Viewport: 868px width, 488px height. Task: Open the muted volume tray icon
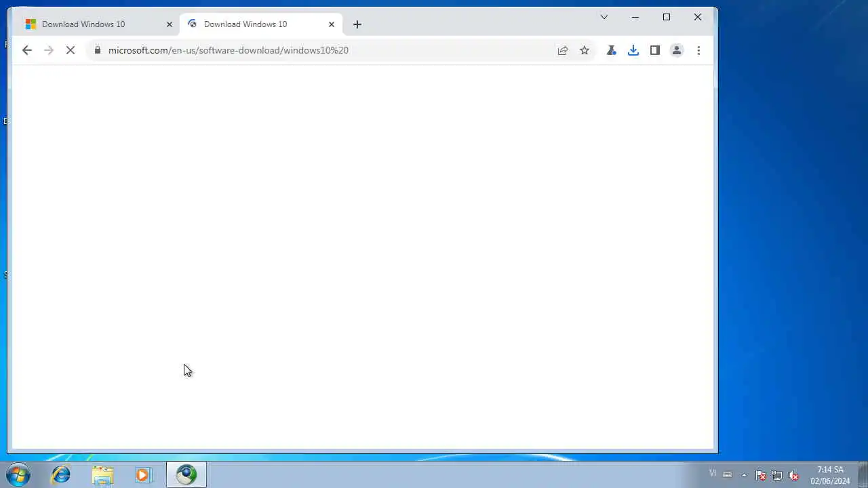793,475
